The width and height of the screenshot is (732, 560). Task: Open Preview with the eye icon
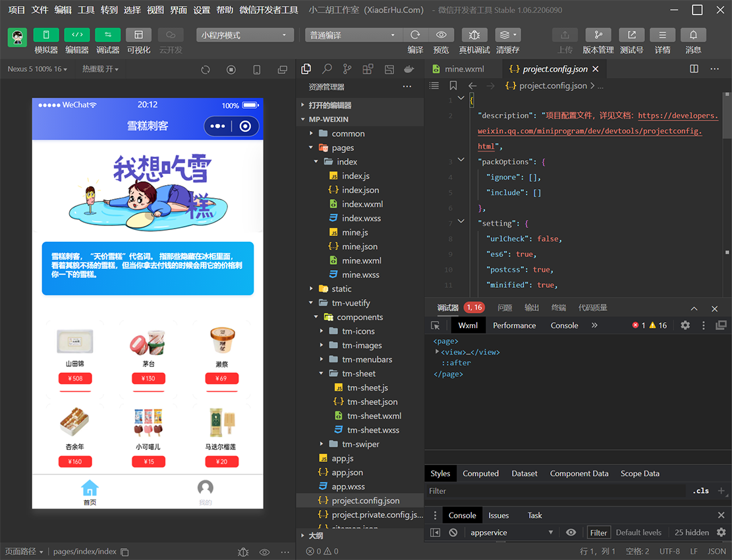[441, 35]
